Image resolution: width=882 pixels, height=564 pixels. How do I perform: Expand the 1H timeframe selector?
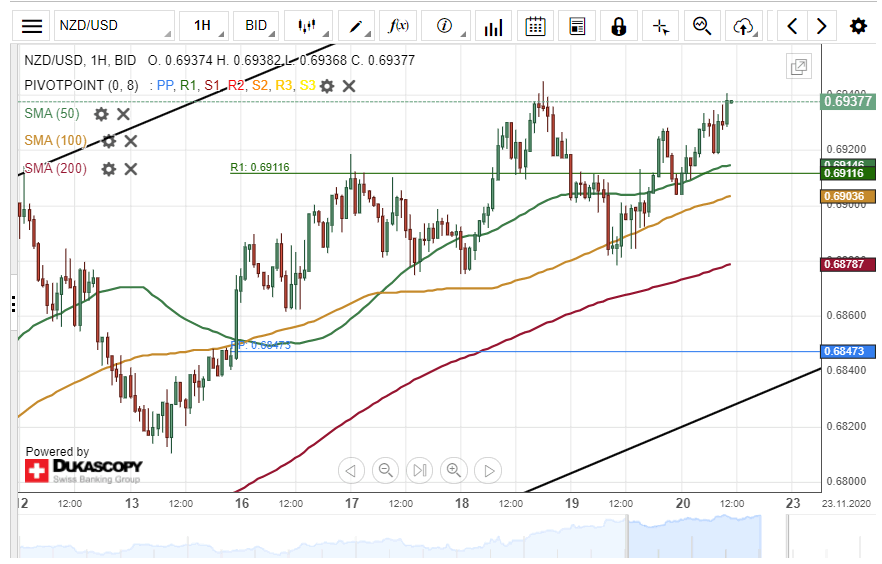(x=203, y=26)
